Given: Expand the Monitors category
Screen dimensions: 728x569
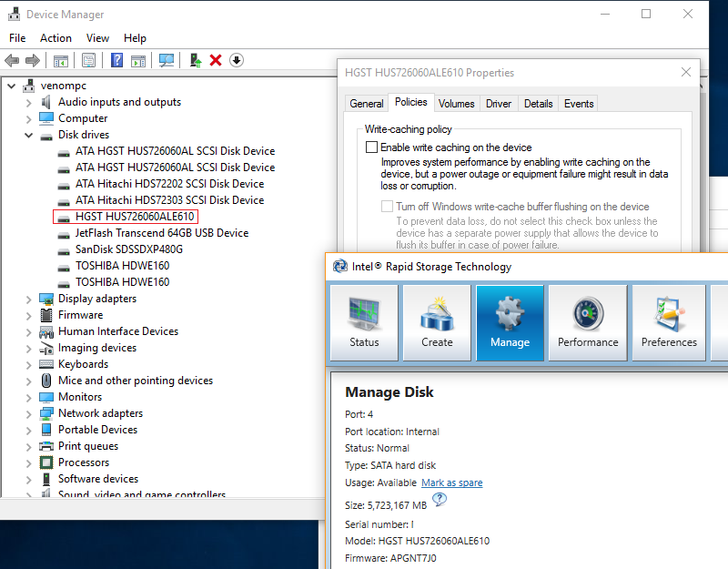Looking at the screenshot, I should point(29,398).
